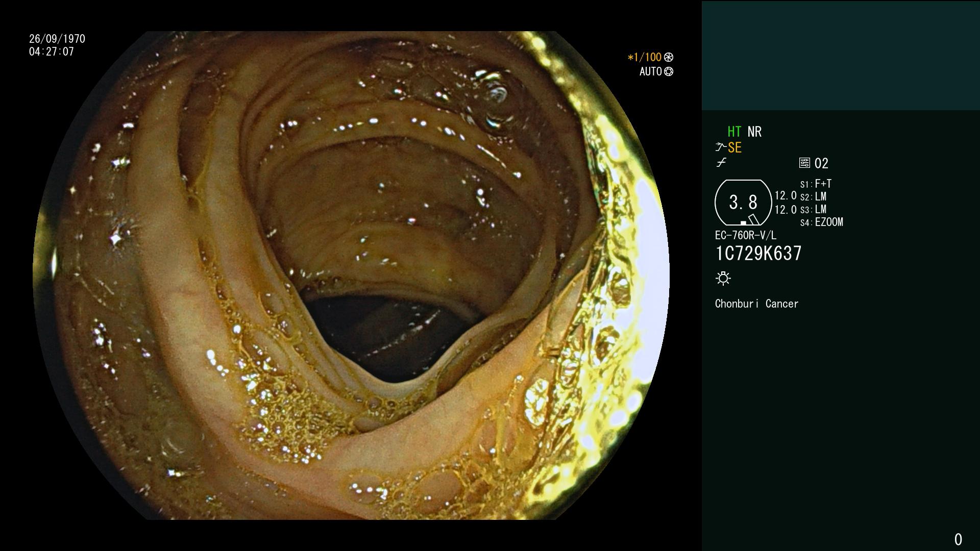This screenshot has width=980, height=551.
Task: Click the AUTO label
Action: (651, 71)
